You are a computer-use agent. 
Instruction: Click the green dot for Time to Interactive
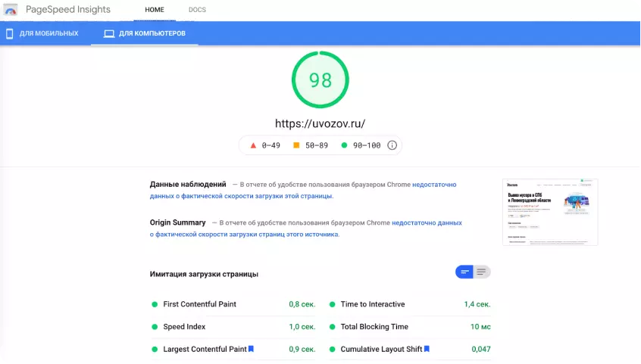333,304
